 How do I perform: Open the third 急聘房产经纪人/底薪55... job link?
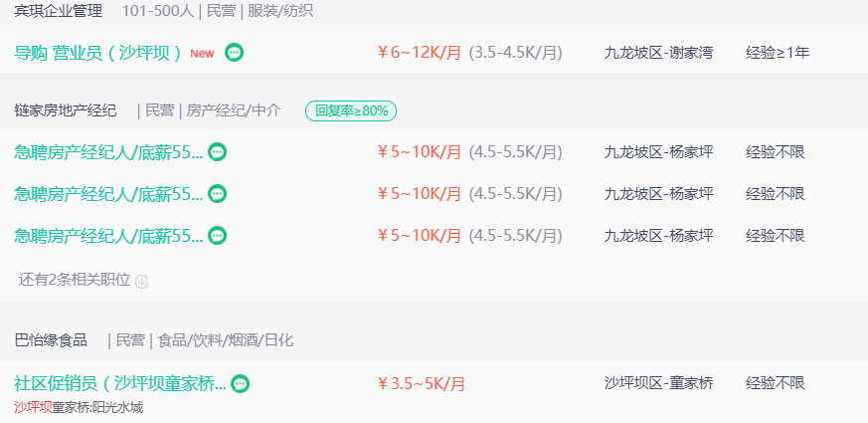108,236
